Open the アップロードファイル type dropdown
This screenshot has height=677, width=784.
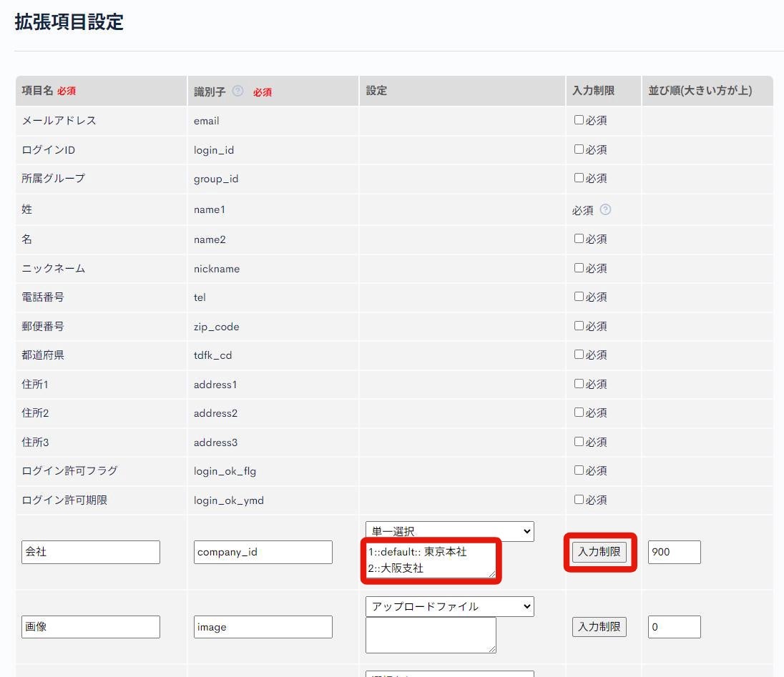point(449,606)
